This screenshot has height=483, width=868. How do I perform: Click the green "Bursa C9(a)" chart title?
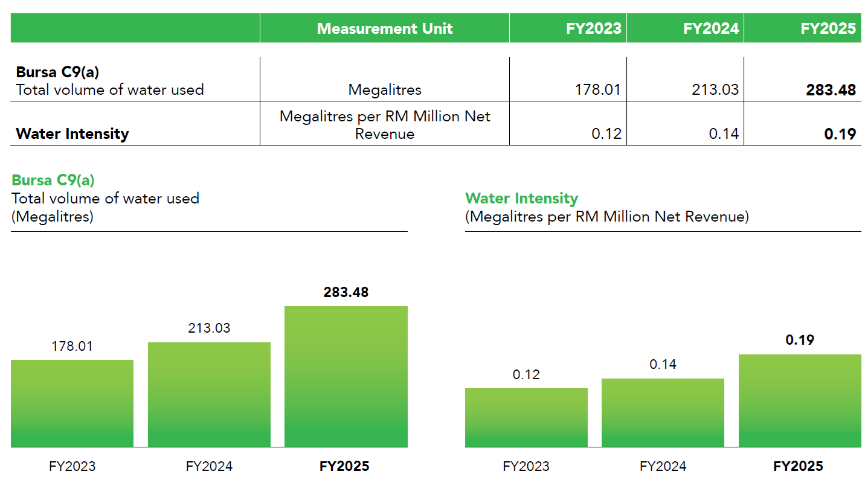(53, 180)
